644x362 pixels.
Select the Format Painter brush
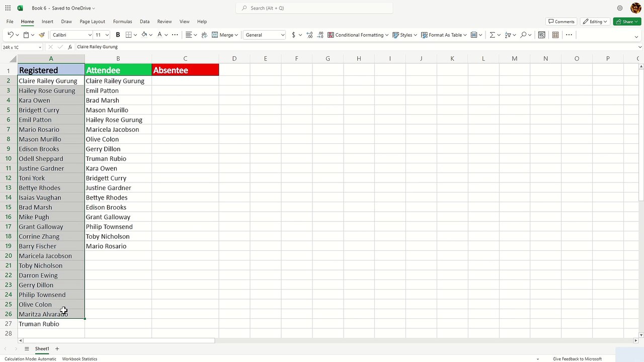[x=42, y=35]
